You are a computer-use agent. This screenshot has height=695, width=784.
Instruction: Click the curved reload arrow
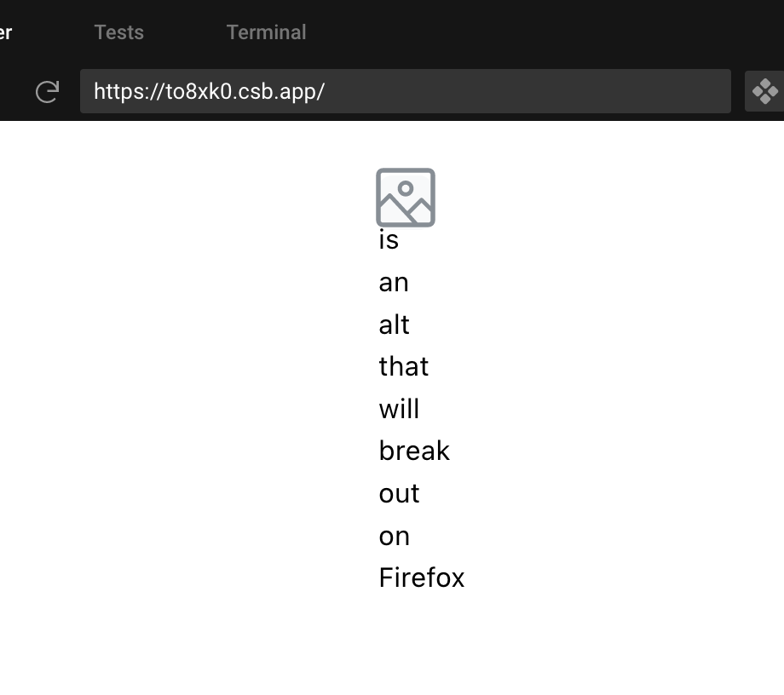(x=49, y=91)
